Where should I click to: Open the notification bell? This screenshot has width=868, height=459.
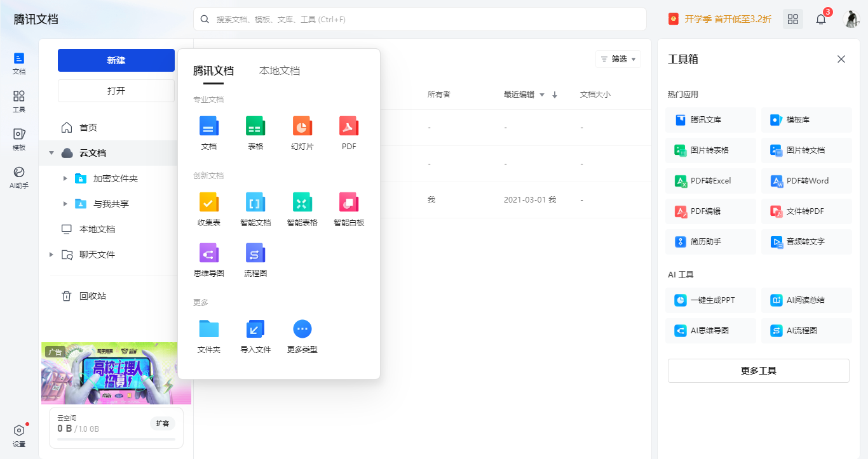[820, 19]
